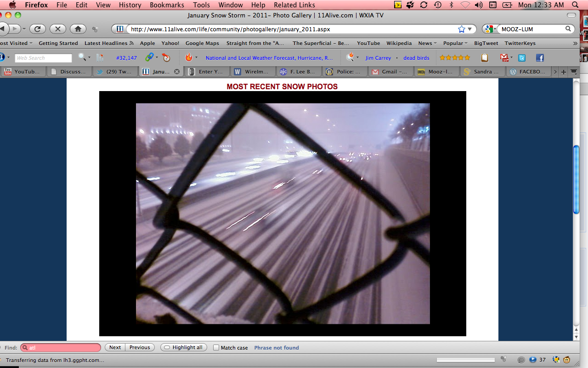The width and height of the screenshot is (588, 368).
Task: Click the Stop loading button
Action: coord(57,29)
